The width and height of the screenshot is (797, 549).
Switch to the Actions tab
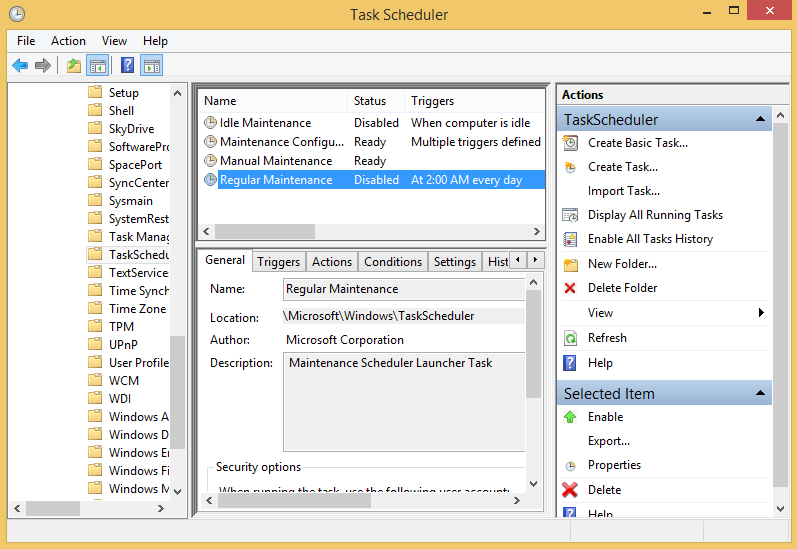[332, 262]
